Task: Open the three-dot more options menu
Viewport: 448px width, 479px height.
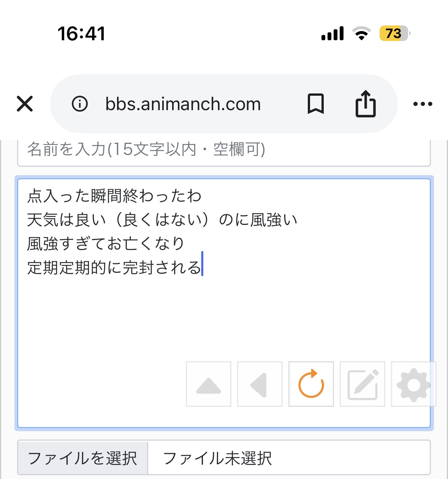Action: pyautogui.click(x=423, y=104)
